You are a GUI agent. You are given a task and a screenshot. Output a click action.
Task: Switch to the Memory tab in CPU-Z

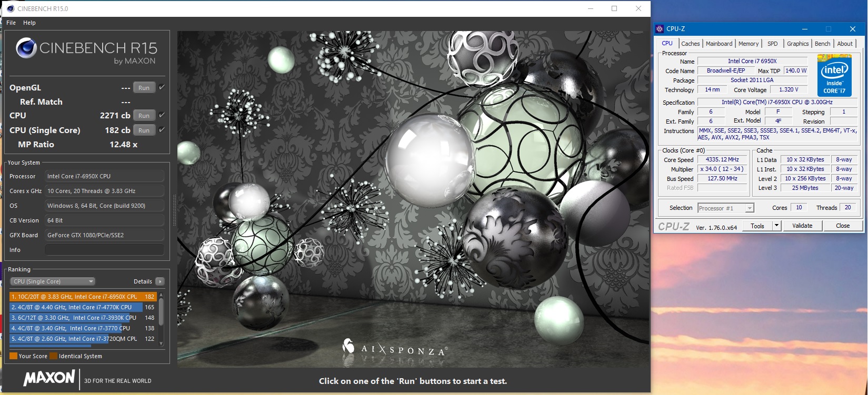coord(749,44)
